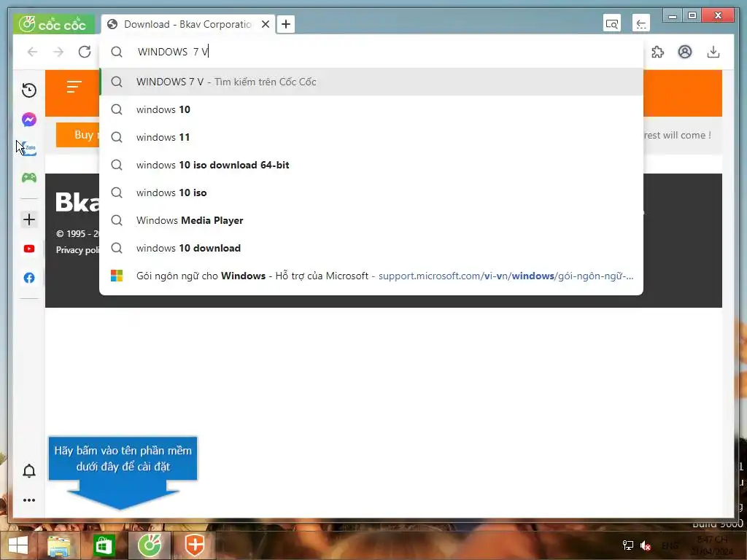Select suggestion WINDOWS 7 V - Tìm kiếm trên Cốc Cốc
747x560 pixels.
371,82
